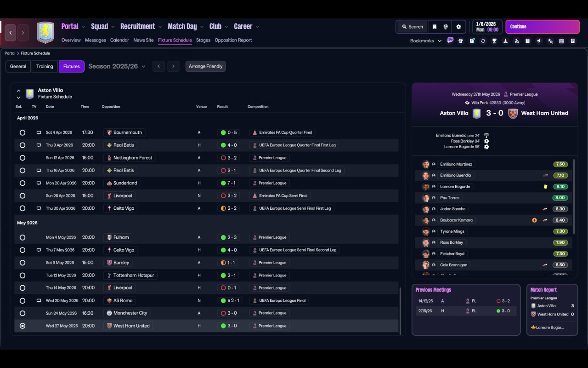
Task: Select the Sunderland fixture radio button
Action: 23,183
